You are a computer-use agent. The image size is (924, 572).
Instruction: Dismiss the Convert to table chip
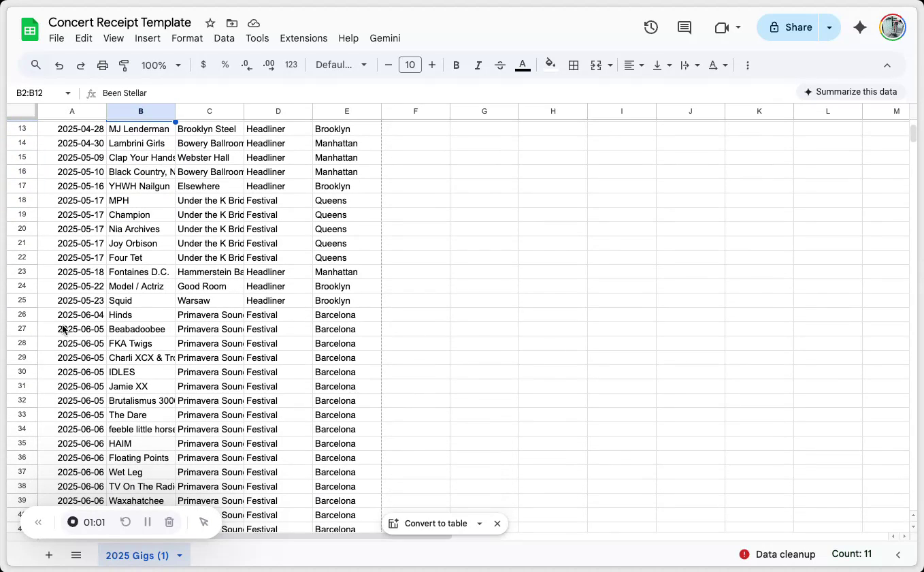(497, 524)
